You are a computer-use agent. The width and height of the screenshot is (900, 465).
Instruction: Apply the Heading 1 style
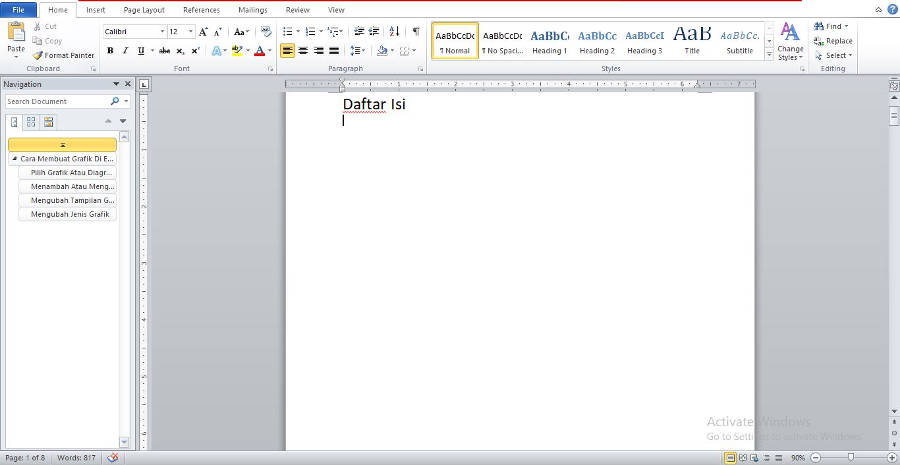click(x=549, y=40)
